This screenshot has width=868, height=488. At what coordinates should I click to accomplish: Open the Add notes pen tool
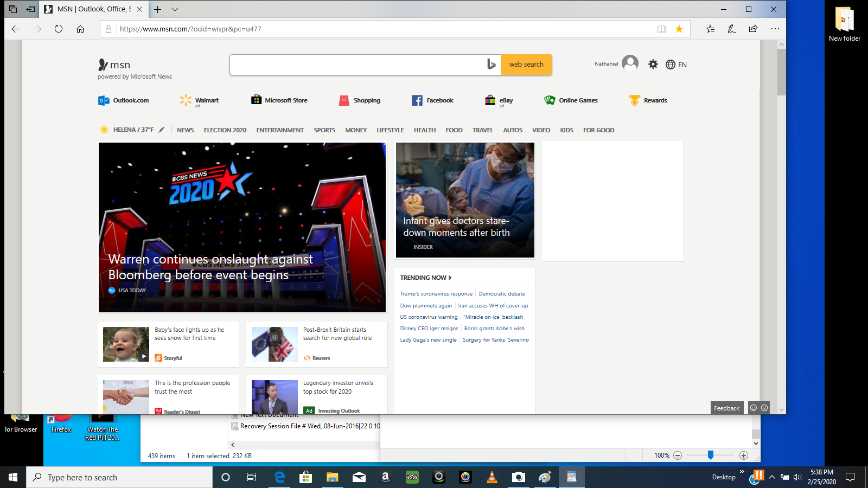tap(732, 29)
